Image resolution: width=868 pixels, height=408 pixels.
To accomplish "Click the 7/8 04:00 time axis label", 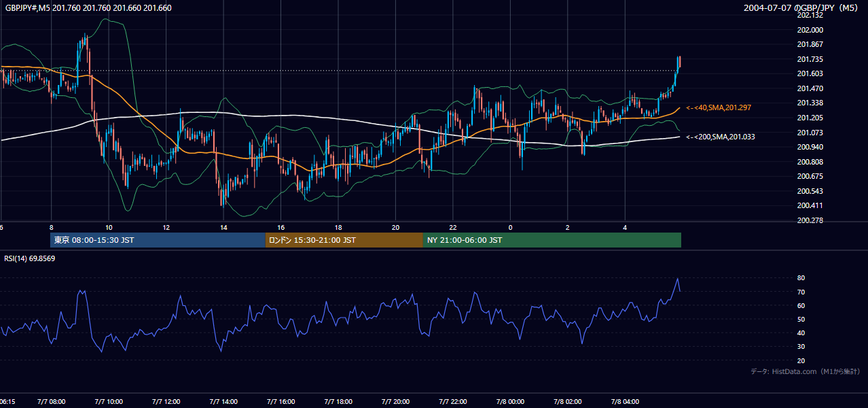I will pos(626,401).
